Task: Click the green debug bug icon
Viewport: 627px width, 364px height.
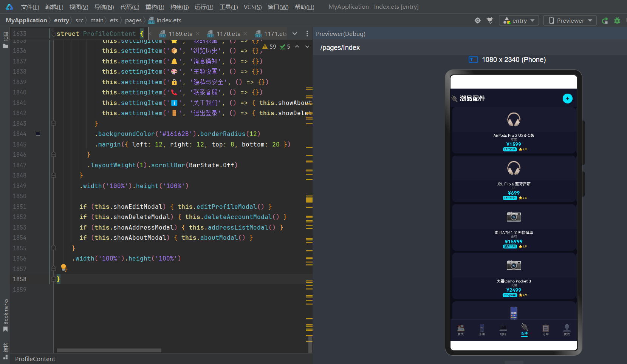Action: pyautogui.click(x=617, y=20)
